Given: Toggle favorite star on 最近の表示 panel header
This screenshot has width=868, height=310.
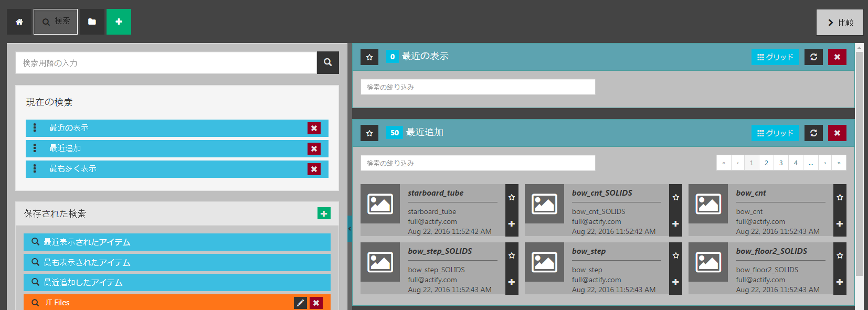Looking at the screenshot, I should pyautogui.click(x=369, y=57).
